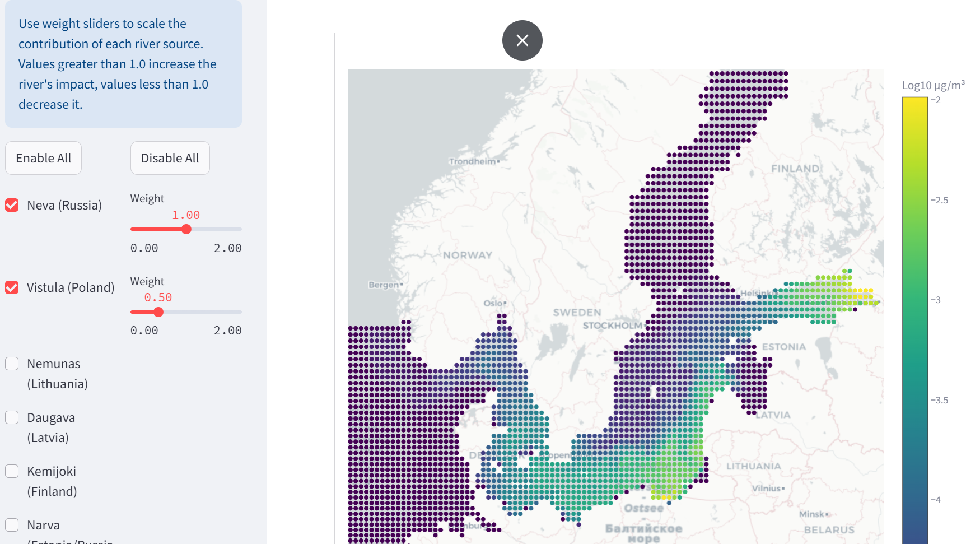
Task: Click the Trondheim label on the map
Action: pos(472,161)
